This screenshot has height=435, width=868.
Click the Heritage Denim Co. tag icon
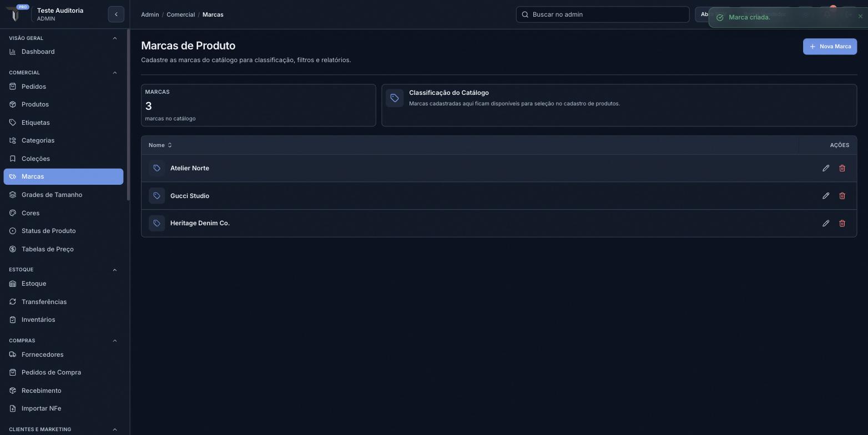click(157, 223)
